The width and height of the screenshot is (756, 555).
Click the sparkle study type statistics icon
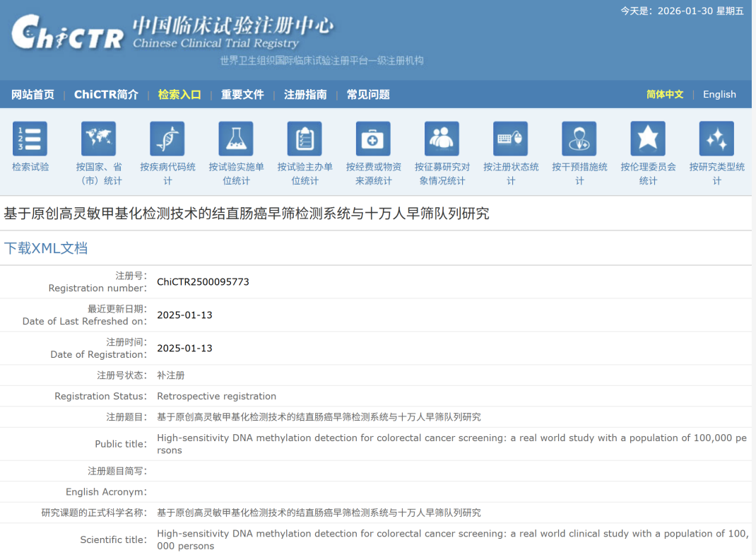click(x=716, y=139)
